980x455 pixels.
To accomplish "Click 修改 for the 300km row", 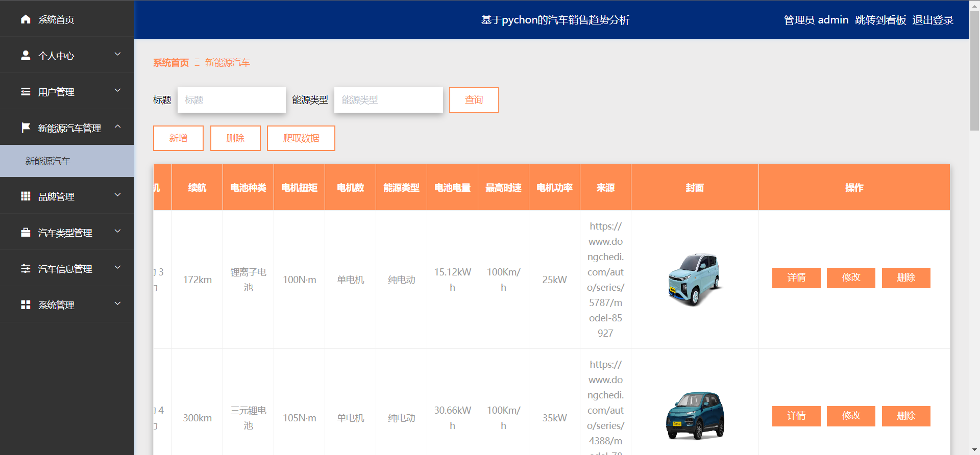I will [851, 416].
